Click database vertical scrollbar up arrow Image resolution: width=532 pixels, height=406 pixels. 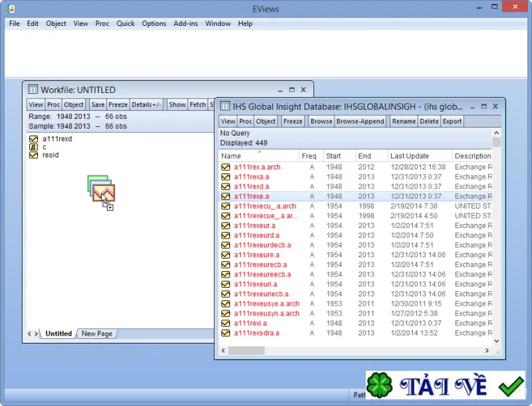pos(496,133)
